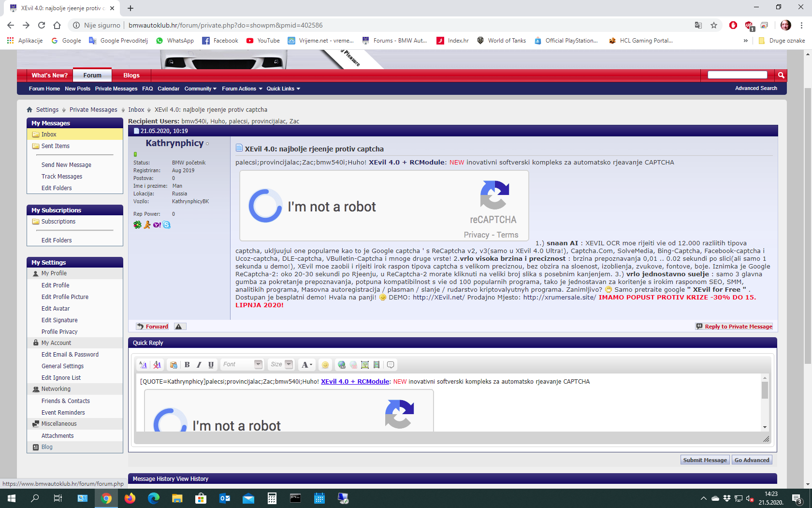Open Edit Signature in My Settings
Viewport: 812px width, 508px height.
pos(59,320)
